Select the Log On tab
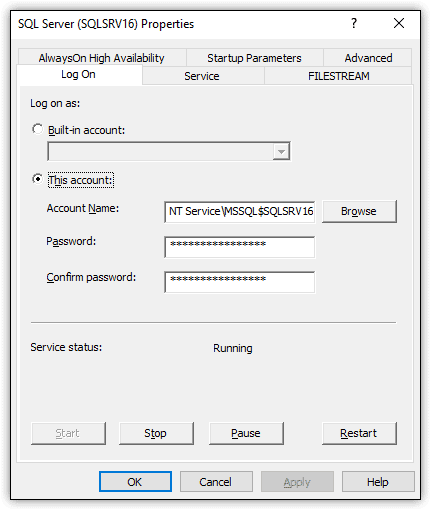This screenshot has width=431, height=510. [79, 74]
